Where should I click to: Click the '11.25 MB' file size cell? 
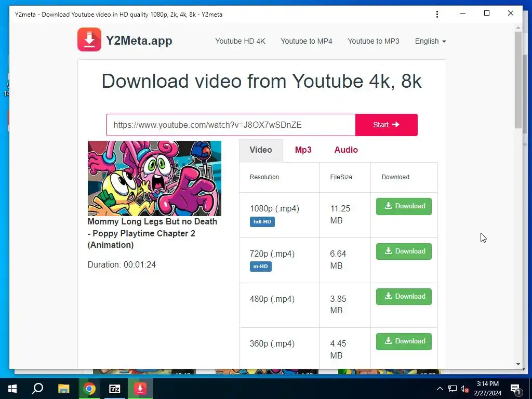345,215
